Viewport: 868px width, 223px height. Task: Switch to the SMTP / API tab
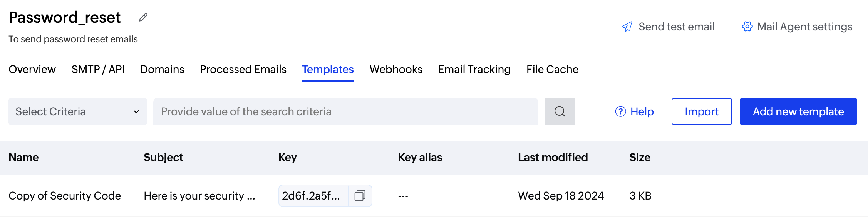(98, 69)
